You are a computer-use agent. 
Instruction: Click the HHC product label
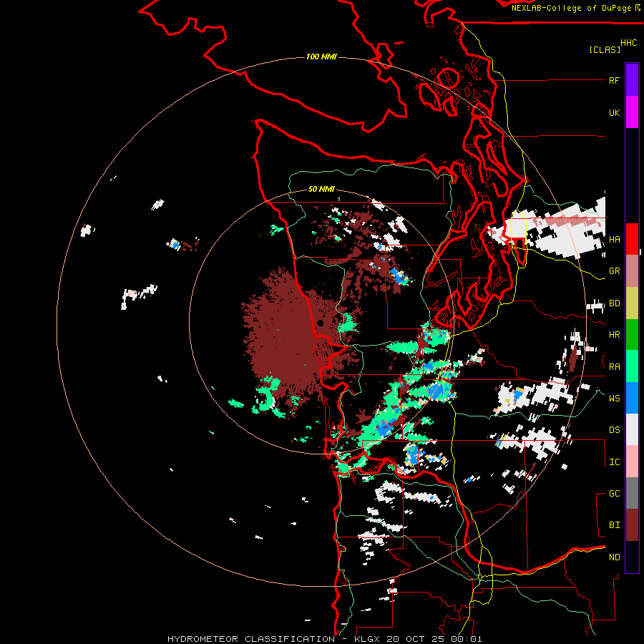628,43
